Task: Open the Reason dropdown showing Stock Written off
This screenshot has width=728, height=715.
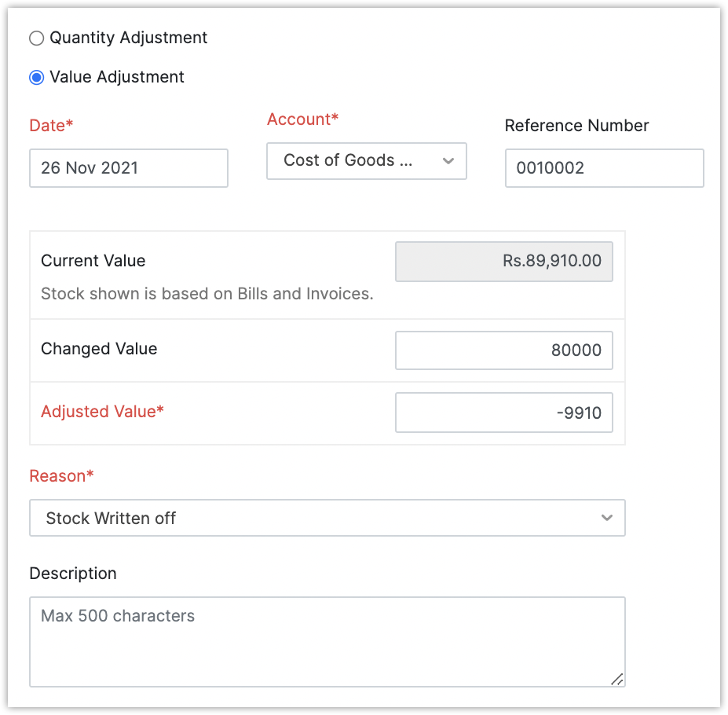Action: tap(314, 518)
